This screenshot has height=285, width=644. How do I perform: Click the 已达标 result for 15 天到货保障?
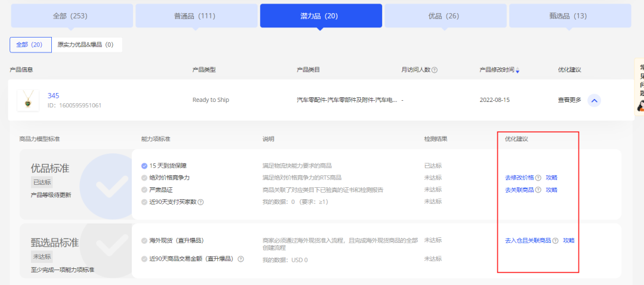(x=433, y=166)
